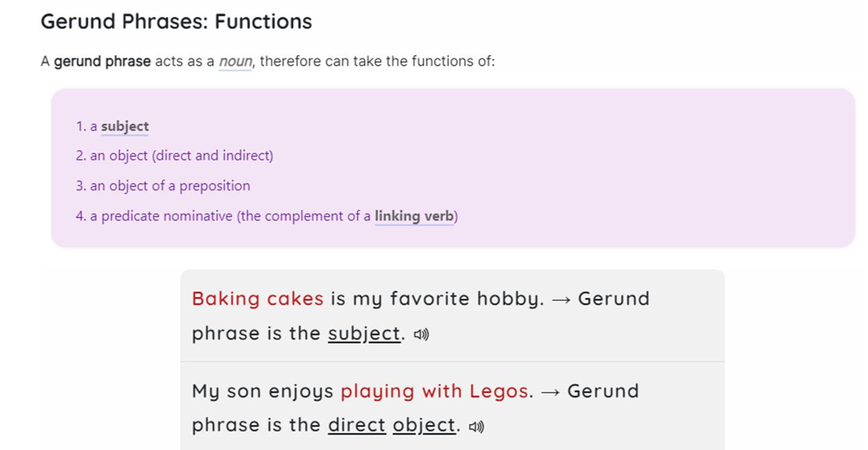This screenshot has width=868, height=450.
Task: Click underlined "object" in second example
Action: (424, 425)
